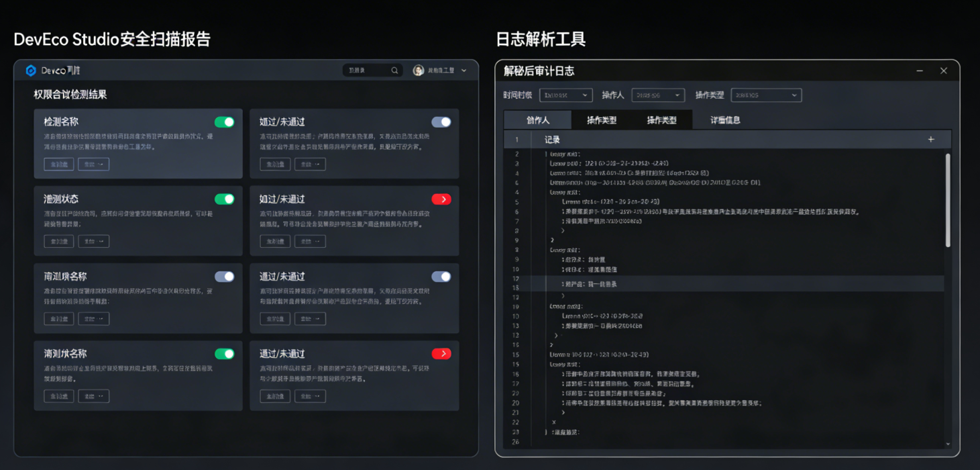Screen dimensions: 980x470
Task: Click the vertical scrollbar thumb in the log viewer
Action: point(948,200)
